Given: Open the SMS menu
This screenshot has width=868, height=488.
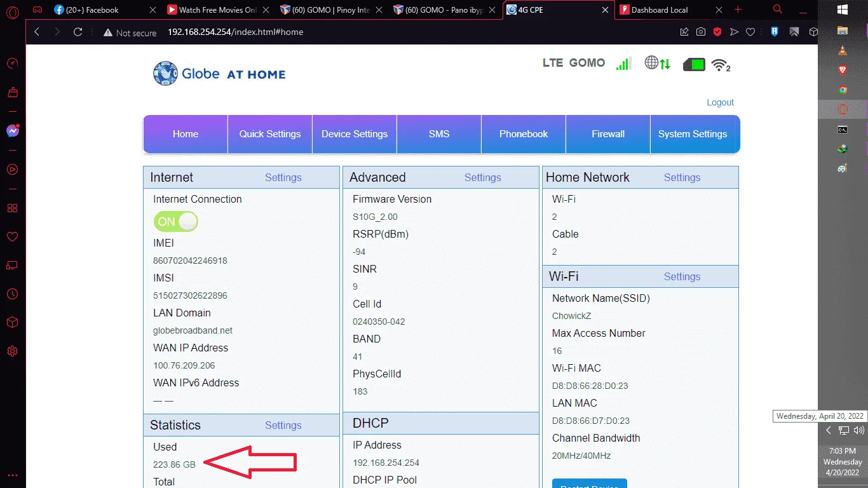Looking at the screenshot, I should 439,134.
